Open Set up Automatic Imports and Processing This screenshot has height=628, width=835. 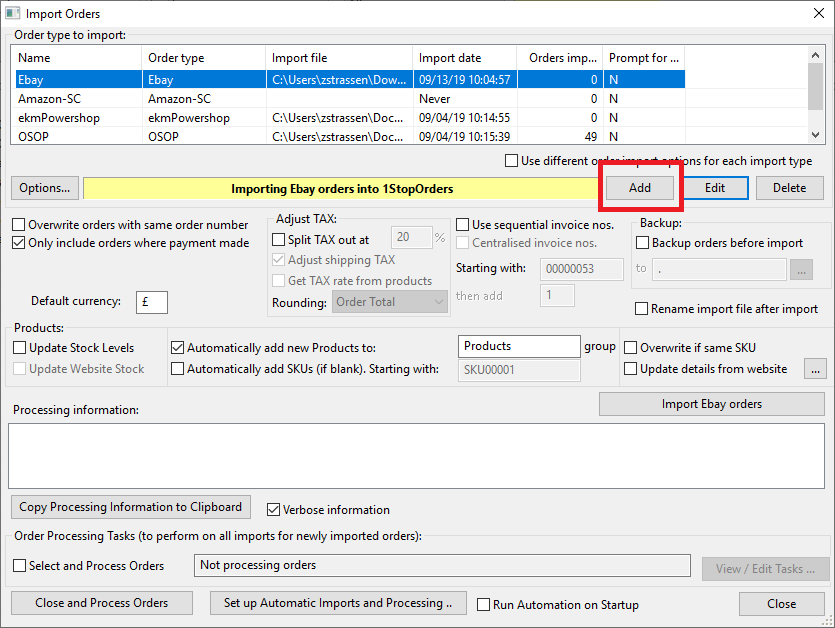[338, 603]
